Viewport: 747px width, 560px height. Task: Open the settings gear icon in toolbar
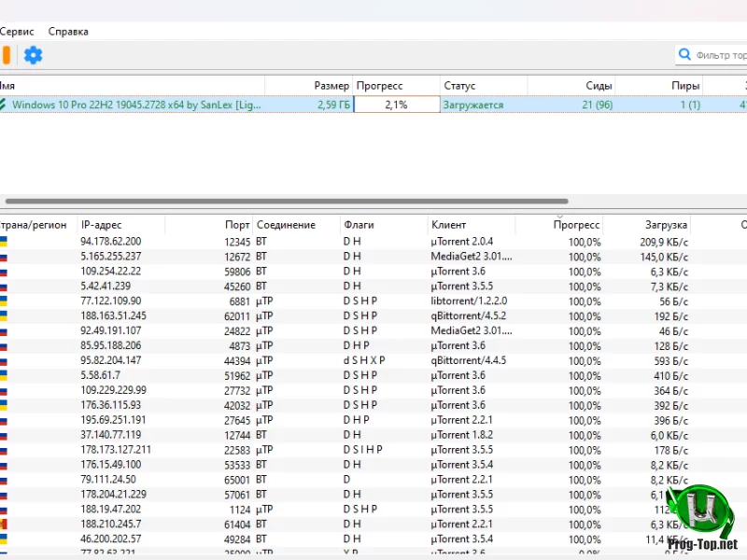[x=33, y=55]
